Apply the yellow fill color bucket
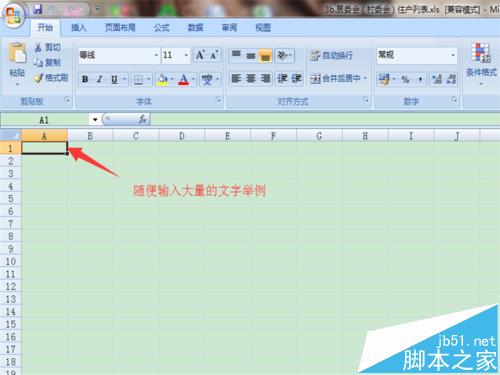The image size is (500, 375). point(163,79)
